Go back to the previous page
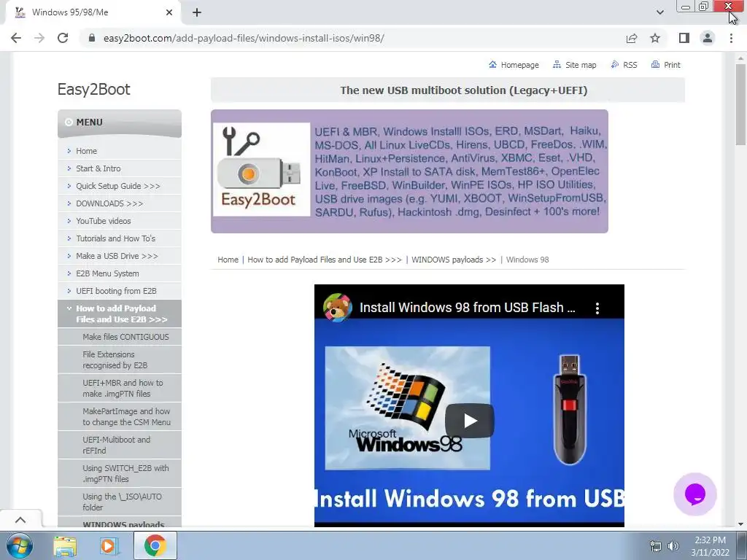This screenshot has height=560, width=747. pos(16,38)
